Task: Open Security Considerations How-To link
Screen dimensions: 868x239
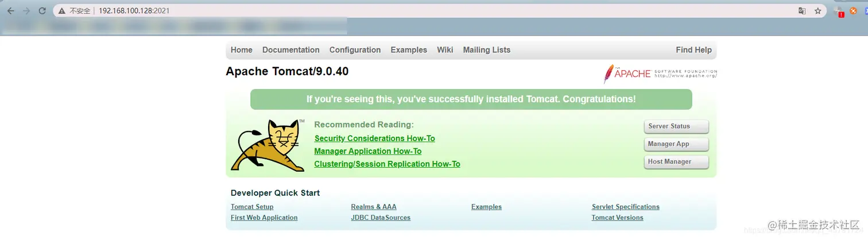Action: 375,138
